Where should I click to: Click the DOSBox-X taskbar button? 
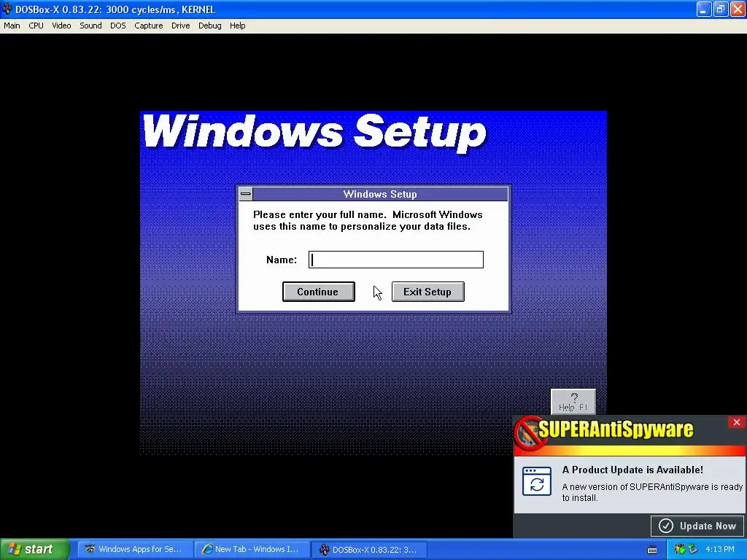(x=368, y=549)
